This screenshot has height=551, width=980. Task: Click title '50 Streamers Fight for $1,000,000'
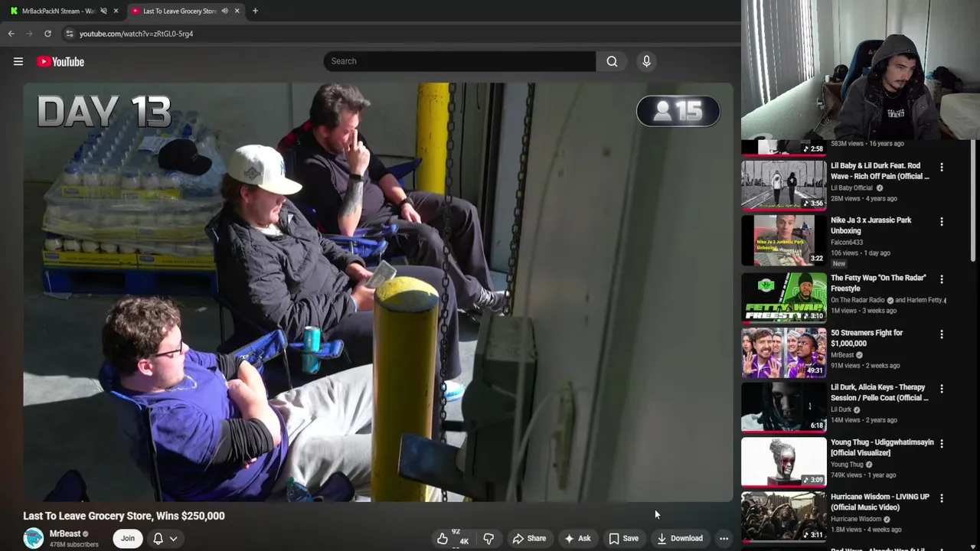[x=867, y=338]
